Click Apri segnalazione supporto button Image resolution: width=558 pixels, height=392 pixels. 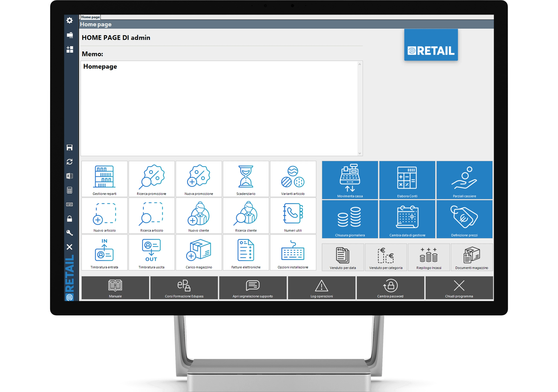click(x=253, y=288)
